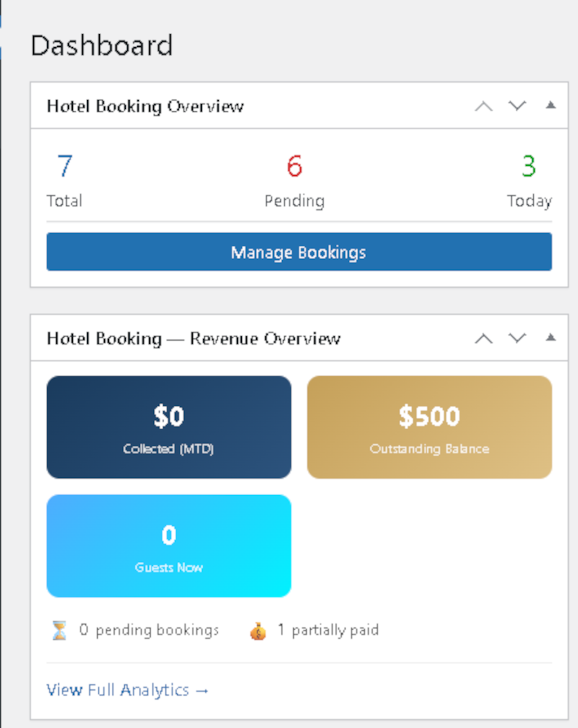Viewport: 578px width, 728px height.
Task: Click the hourglass pending bookings icon
Action: coord(59,630)
